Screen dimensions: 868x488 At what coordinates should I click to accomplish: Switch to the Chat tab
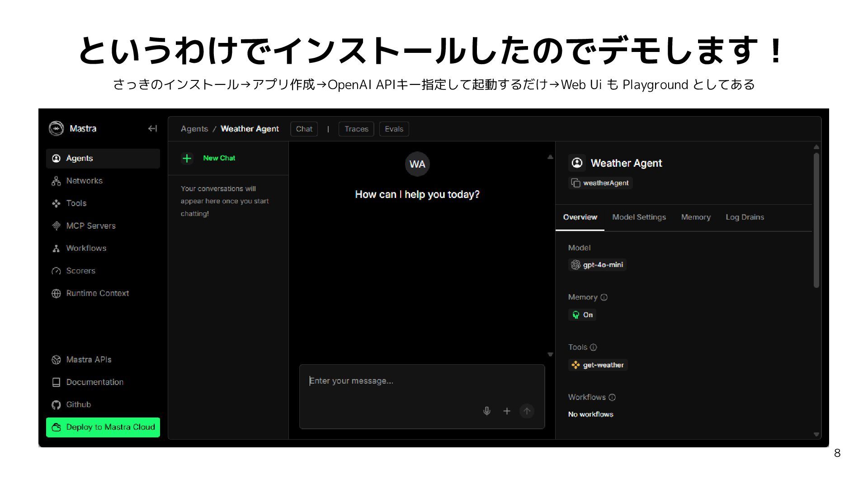(304, 129)
